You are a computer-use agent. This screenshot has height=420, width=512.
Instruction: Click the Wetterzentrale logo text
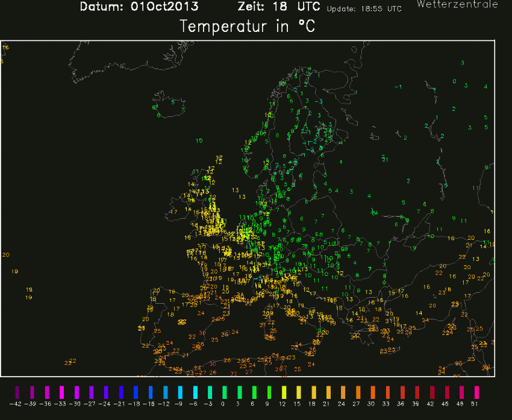coord(457,5)
